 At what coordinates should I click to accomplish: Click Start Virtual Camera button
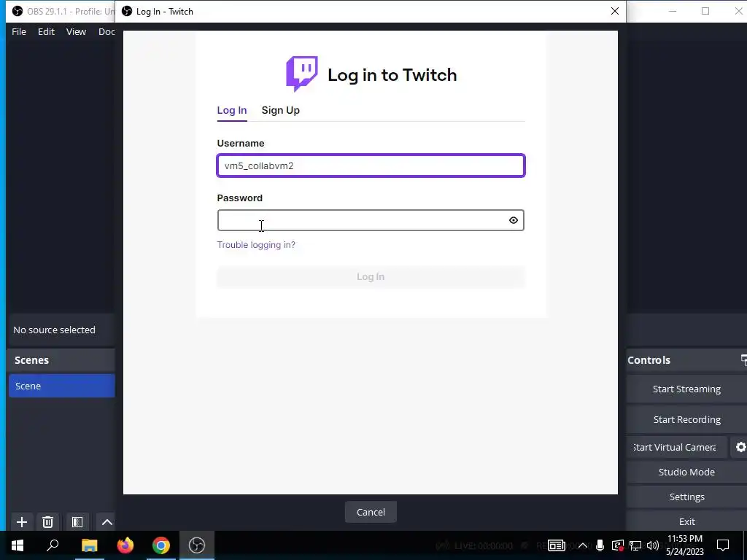pyautogui.click(x=677, y=447)
